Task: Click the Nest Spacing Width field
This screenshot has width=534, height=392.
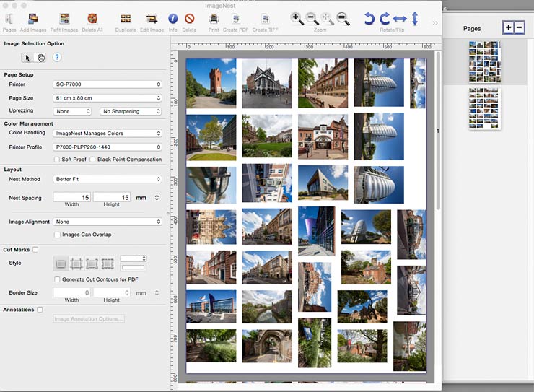Action: (71, 197)
